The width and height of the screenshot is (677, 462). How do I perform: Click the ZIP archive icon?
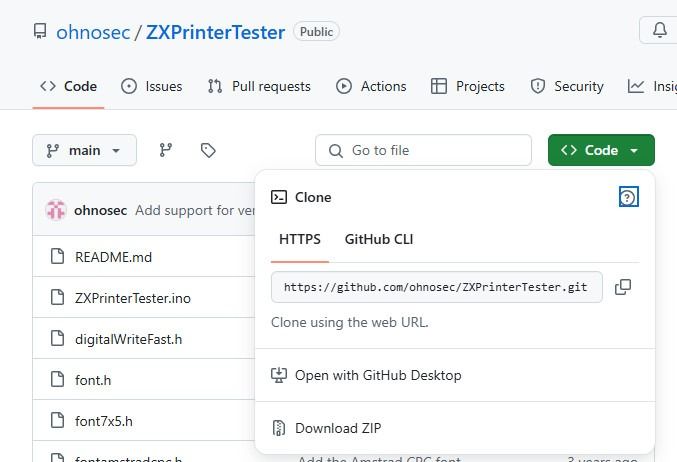click(279, 428)
